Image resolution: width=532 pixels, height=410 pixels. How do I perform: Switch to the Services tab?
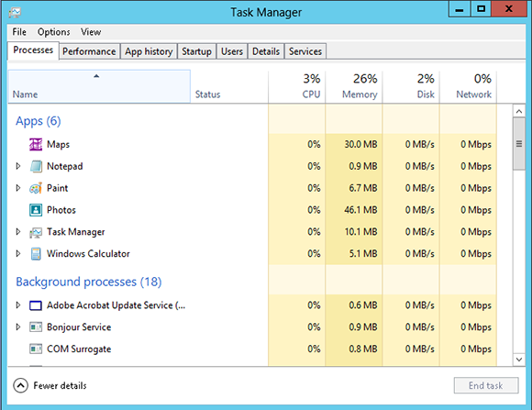(305, 51)
